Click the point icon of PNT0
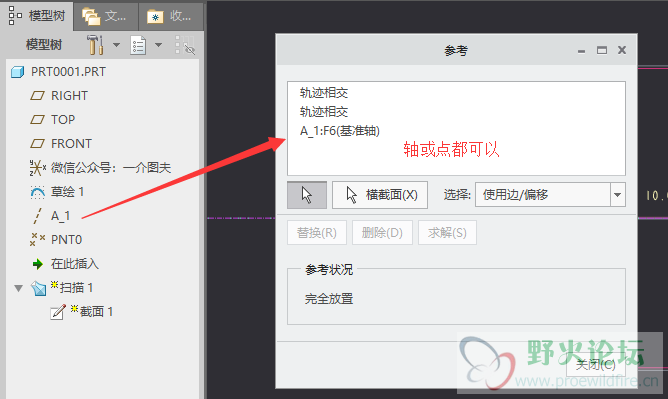 37,239
